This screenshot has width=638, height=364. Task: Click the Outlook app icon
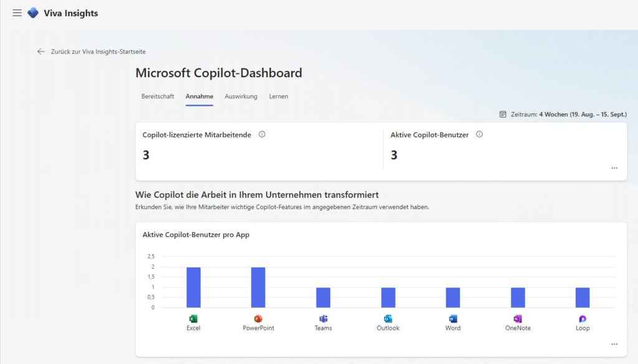[388, 319]
